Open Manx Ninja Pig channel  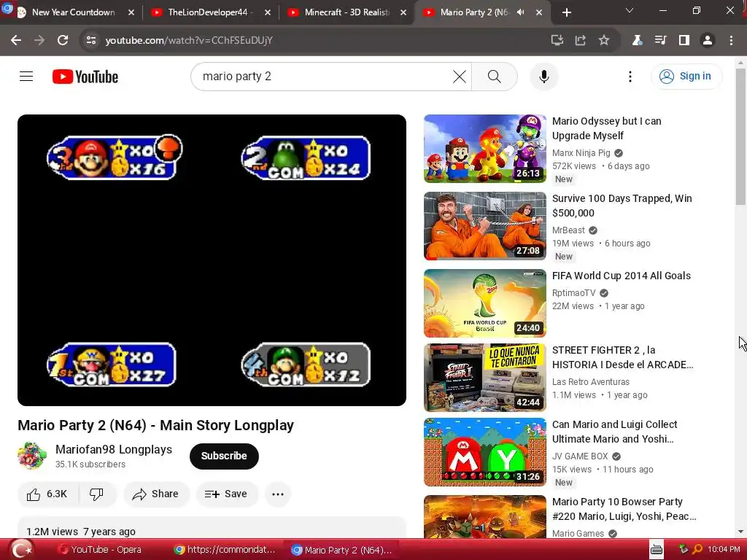pyautogui.click(x=581, y=153)
